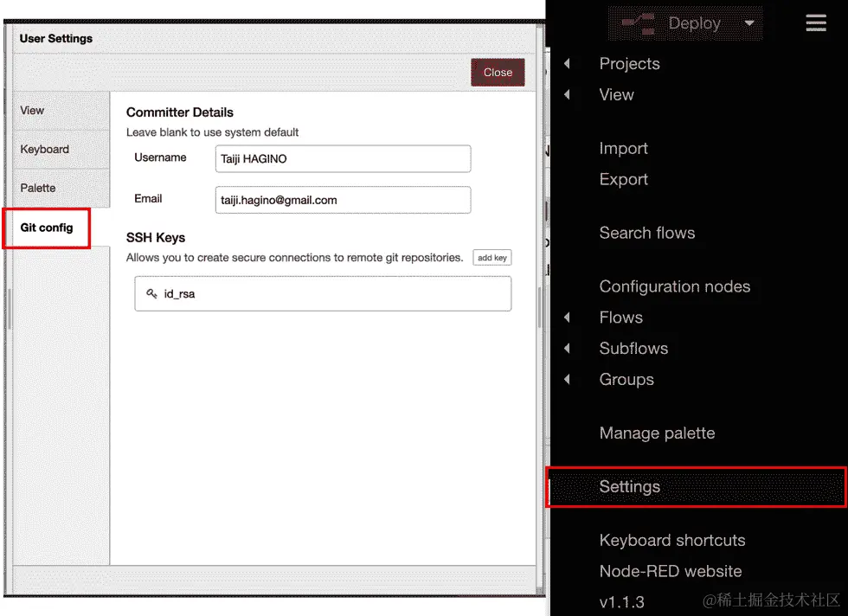Expand the Subflows submenu arrow
848x616 pixels.
tap(567, 349)
